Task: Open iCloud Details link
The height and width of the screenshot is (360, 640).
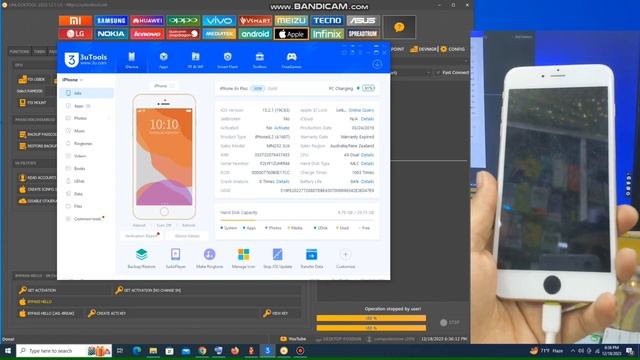Action: (x=367, y=119)
